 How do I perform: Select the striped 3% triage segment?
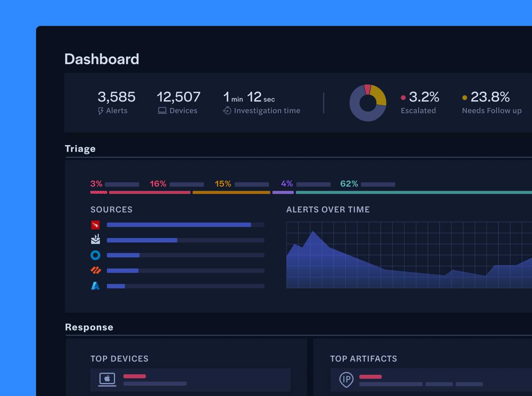pos(99,192)
